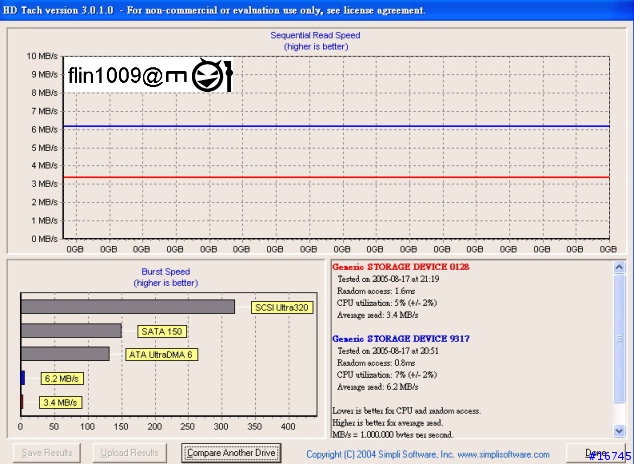Open the www.simplisoftware.com link
Screen dimensions: 634x464
click(503, 454)
